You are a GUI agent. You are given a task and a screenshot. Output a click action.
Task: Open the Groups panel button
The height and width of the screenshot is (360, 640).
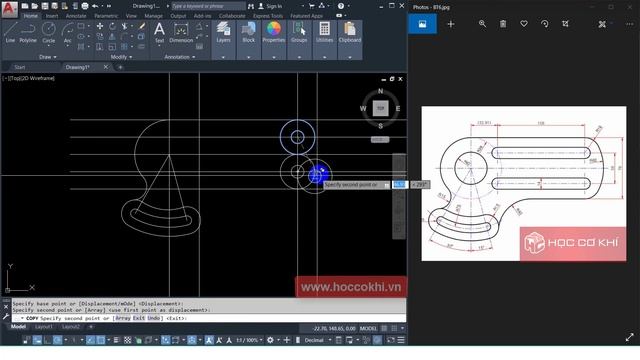pyautogui.click(x=299, y=33)
